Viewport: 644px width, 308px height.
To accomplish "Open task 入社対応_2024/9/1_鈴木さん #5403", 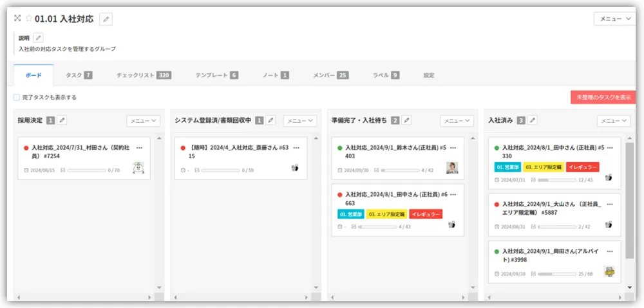I will pyautogui.click(x=395, y=152).
